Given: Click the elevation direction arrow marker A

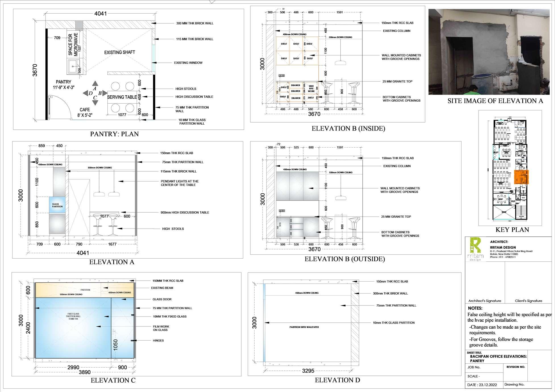Looking at the screenshot, I should (x=95, y=84).
